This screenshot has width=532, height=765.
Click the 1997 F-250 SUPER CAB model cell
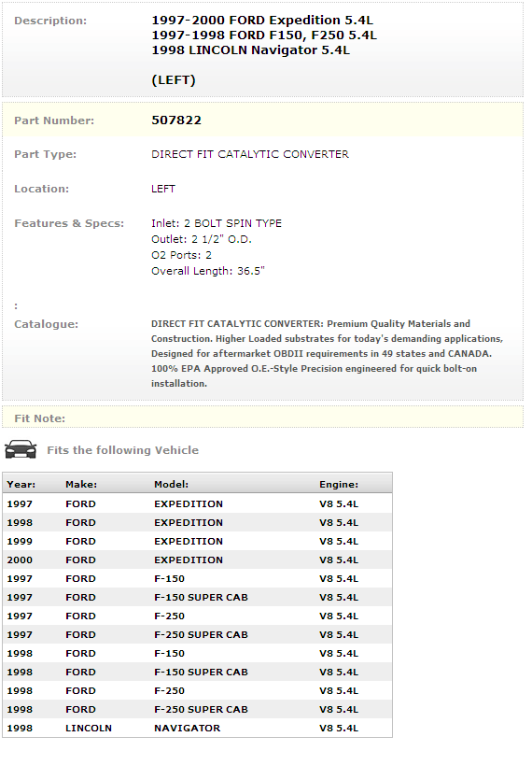201,634
